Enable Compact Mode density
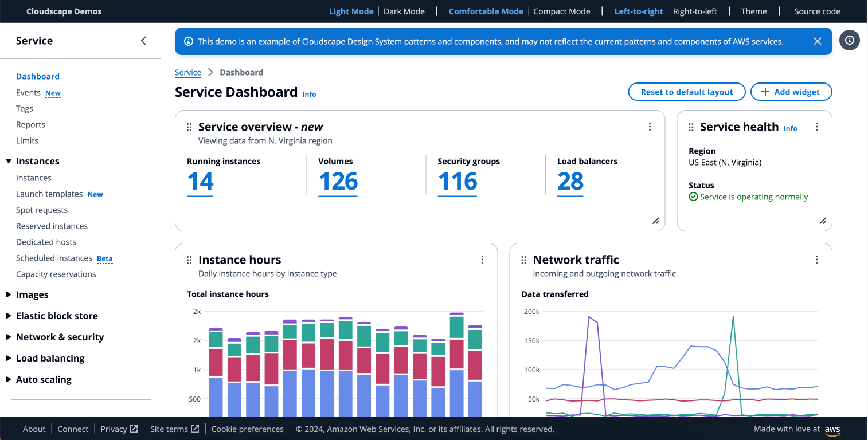Viewport: 868px width, 440px height. click(561, 11)
